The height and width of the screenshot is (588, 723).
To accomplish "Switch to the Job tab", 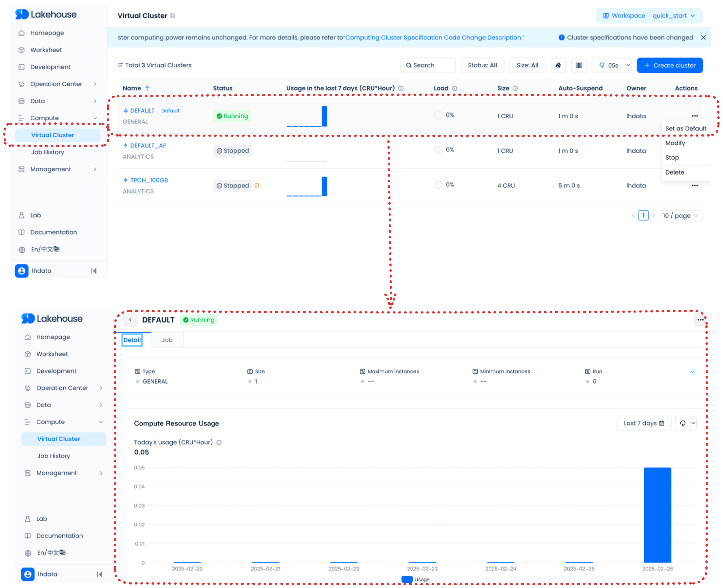I will (167, 340).
